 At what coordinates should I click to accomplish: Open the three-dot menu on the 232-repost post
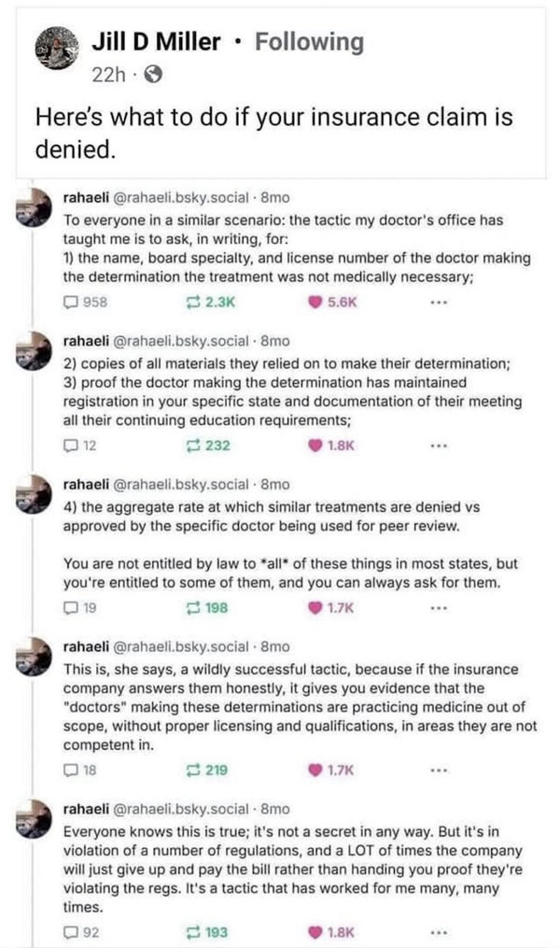pyautogui.click(x=439, y=446)
